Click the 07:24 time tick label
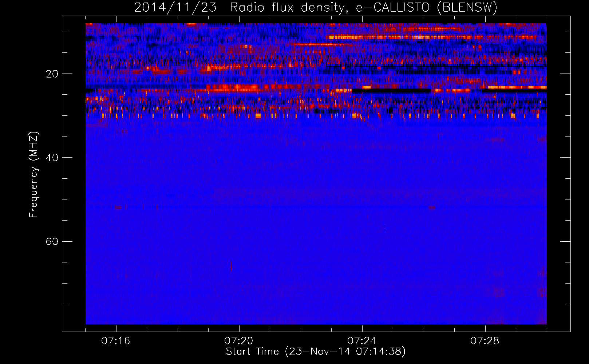Image resolution: width=589 pixels, height=364 pixels. coord(362,341)
